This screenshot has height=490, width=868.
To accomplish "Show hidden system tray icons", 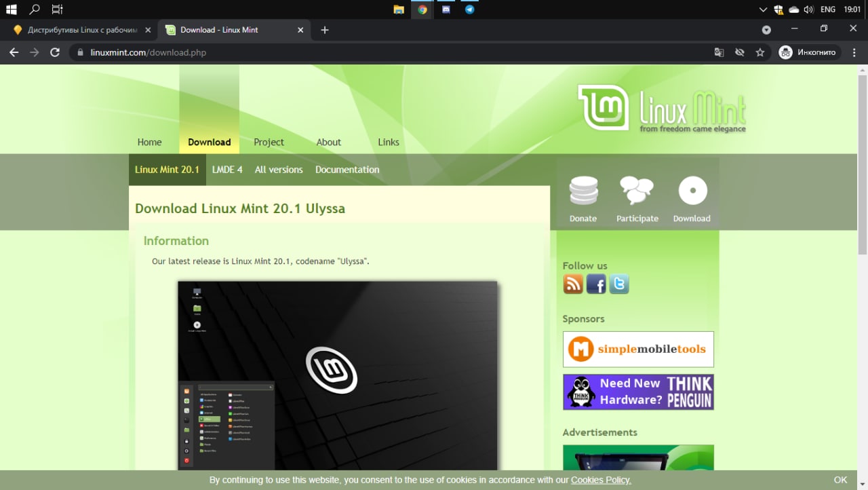I will click(x=764, y=10).
